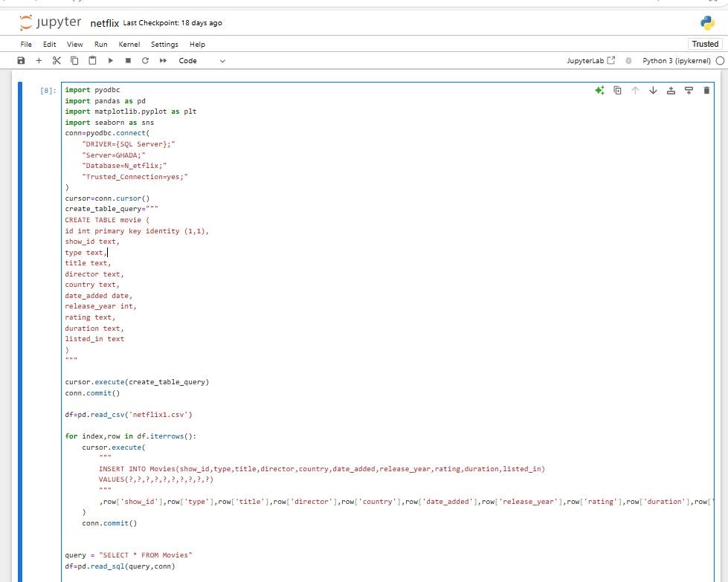Move the cell up
The height and width of the screenshot is (582, 728).
pos(635,91)
